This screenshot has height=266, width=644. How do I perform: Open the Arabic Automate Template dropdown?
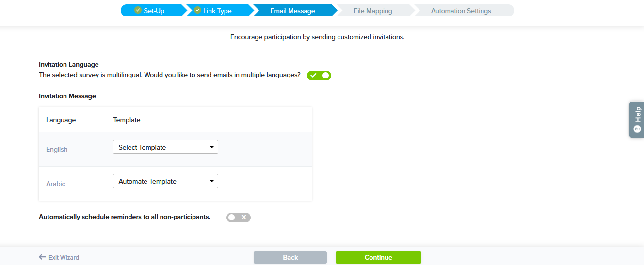coord(165,181)
